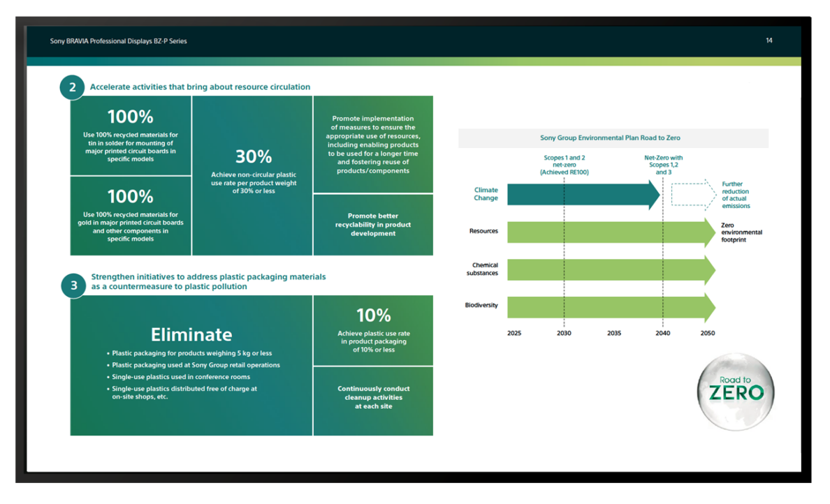The width and height of the screenshot is (830, 504).
Task: Select the 'Promote better recyclability' tile
Action: click(x=373, y=225)
